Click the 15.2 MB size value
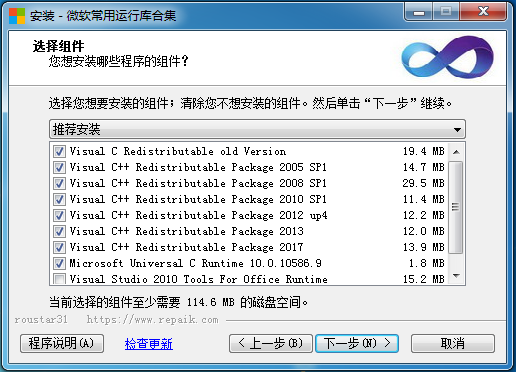Image resolution: width=516 pixels, height=372 pixels. 424,279
